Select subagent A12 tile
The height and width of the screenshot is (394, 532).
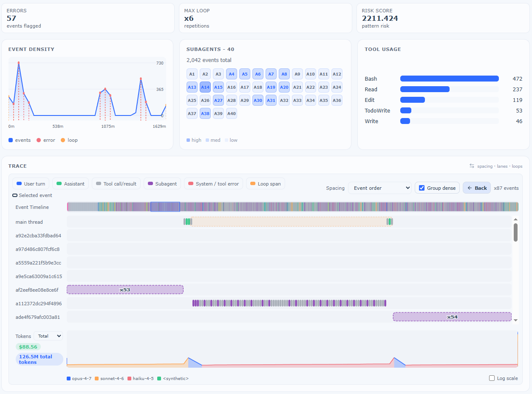click(x=337, y=74)
